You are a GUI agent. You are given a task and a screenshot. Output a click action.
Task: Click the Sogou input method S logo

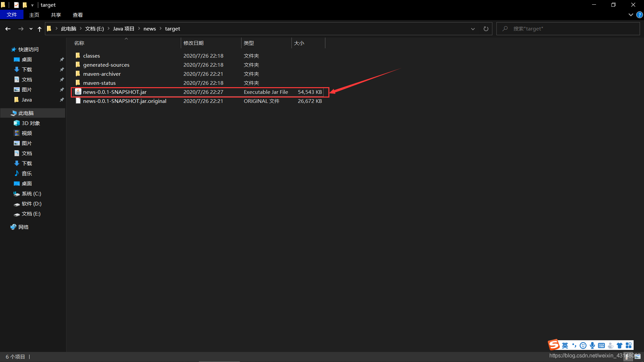[x=554, y=345]
